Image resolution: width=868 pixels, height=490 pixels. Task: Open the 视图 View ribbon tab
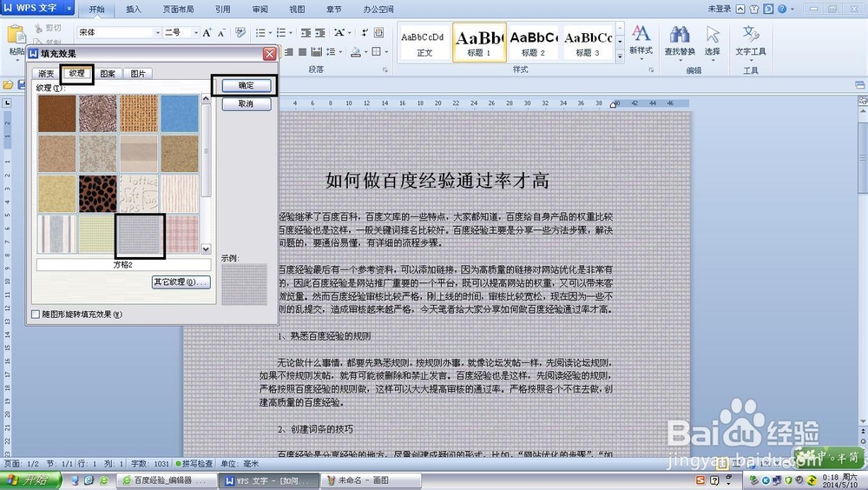297,9
